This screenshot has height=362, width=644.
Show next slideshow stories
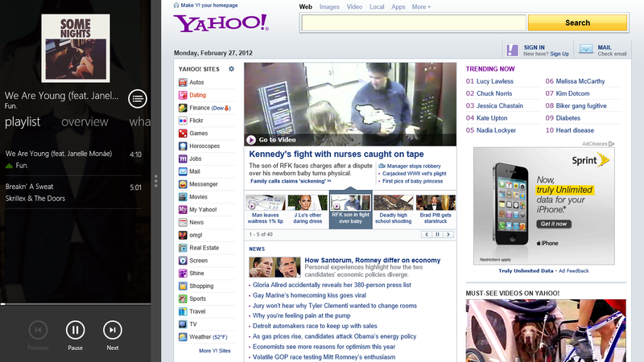(448, 234)
